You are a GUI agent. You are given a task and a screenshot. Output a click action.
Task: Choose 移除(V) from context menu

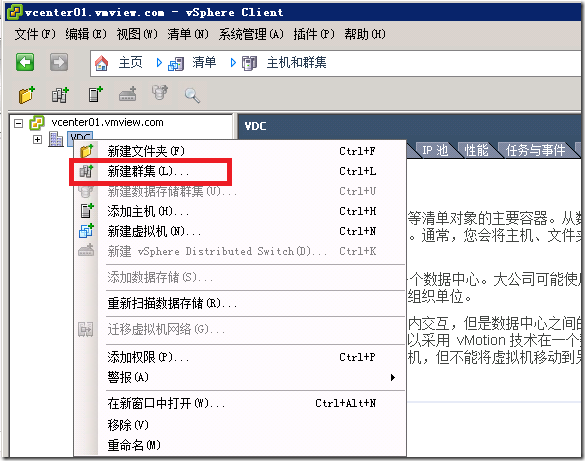click(x=241, y=424)
